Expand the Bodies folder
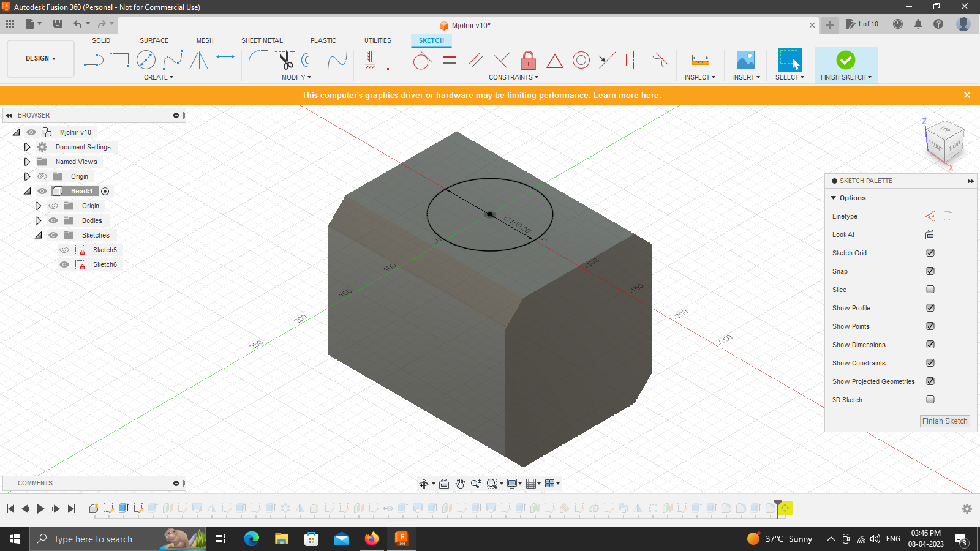Image resolution: width=980 pixels, height=551 pixels. point(39,220)
